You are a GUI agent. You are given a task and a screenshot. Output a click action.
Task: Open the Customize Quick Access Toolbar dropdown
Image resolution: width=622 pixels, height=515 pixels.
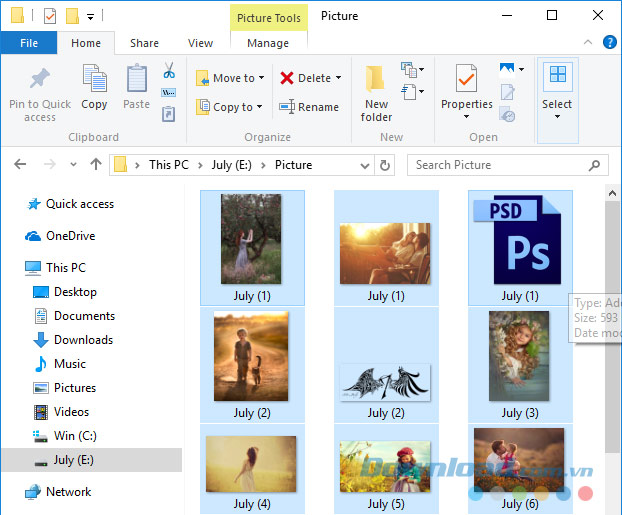[x=90, y=17]
